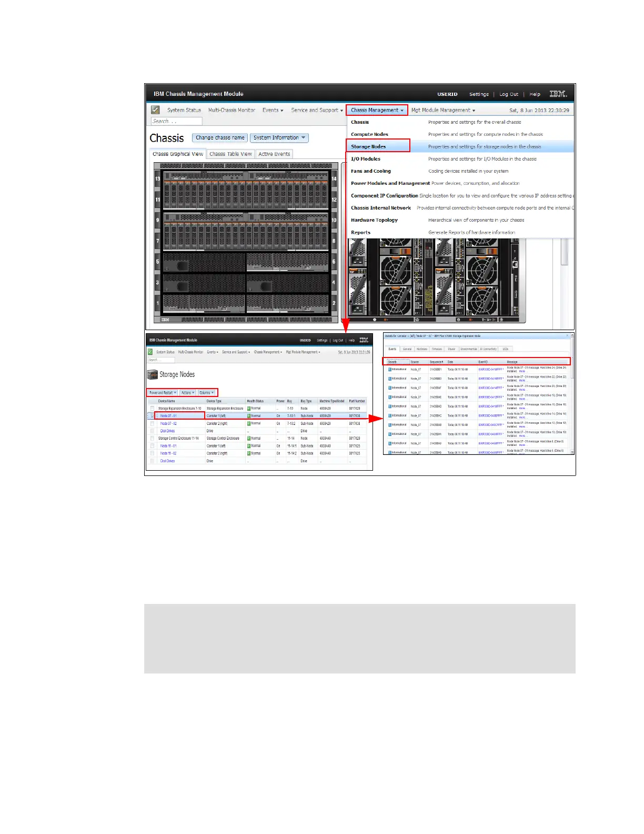This screenshot has width=644, height=834.
Task: Open the Hardware tab in the canister details window
Action: pos(422,349)
